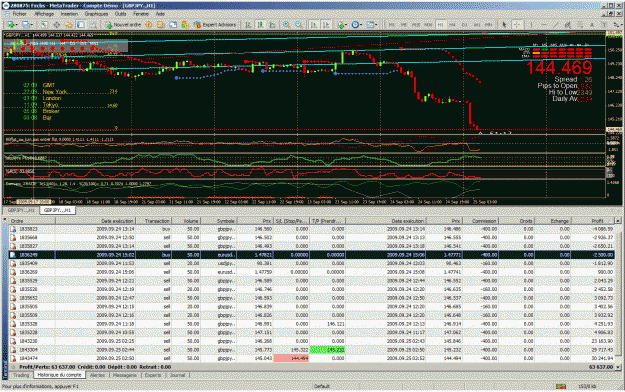Screen dimensions: 625x392
Task: Sort history by the Transaction column
Action: coord(153,221)
